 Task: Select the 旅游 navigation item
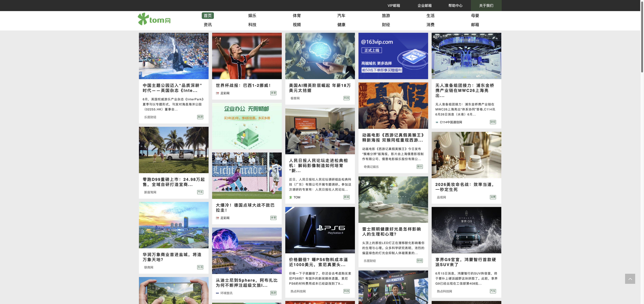(x=386, y=16)
